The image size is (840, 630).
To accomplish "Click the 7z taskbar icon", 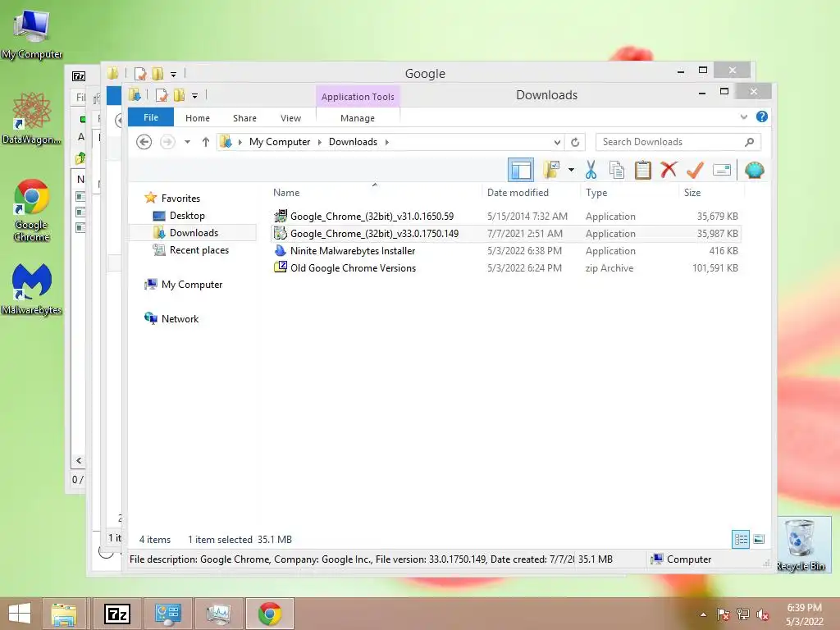I will point(116,614).
